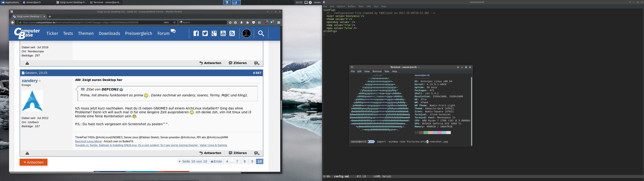
Task: Open the Firefox hamburger menu
Action: coord(279,22)
